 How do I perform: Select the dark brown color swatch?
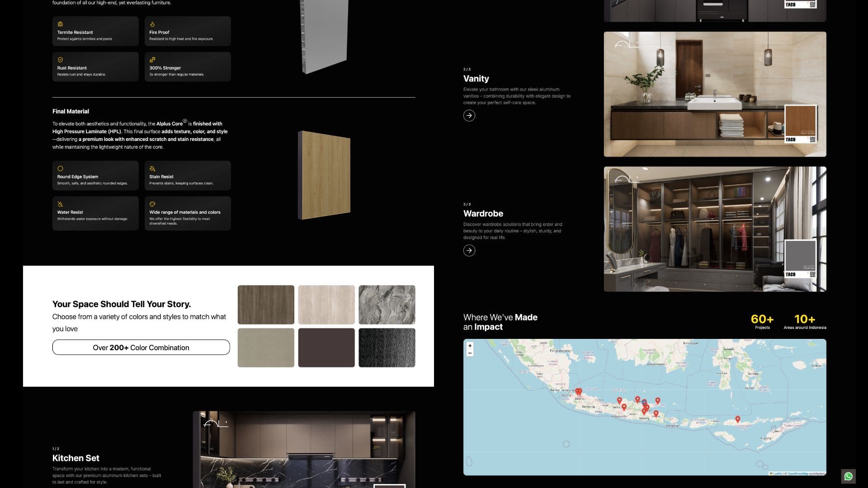click(326, 347)
